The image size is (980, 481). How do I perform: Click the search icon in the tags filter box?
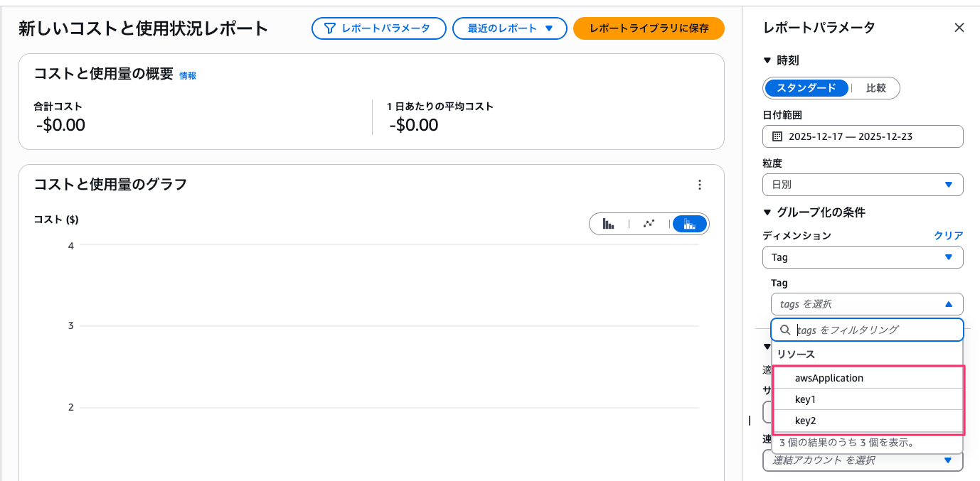tap(785, 329)
